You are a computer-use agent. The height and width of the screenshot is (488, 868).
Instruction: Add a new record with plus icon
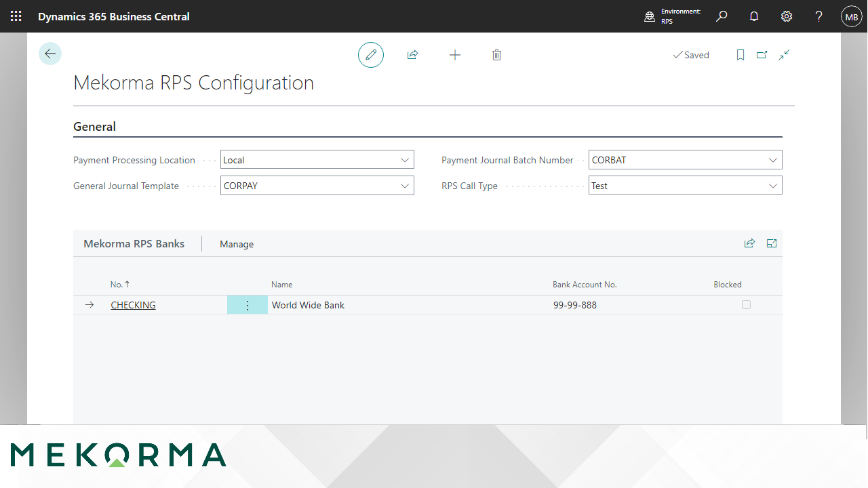click(455, 55)
